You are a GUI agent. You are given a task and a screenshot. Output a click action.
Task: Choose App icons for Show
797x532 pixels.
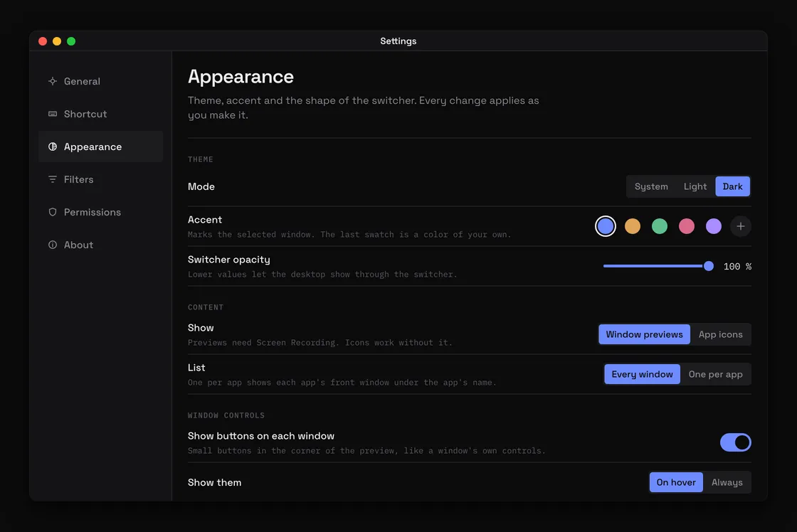pyautogui.click(x=720, y=334)
